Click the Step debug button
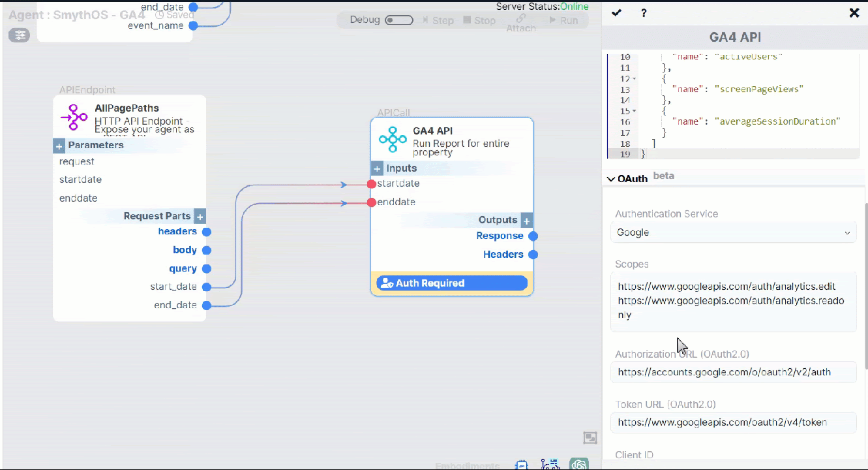 pyautogui.click(x=438, y=20)
